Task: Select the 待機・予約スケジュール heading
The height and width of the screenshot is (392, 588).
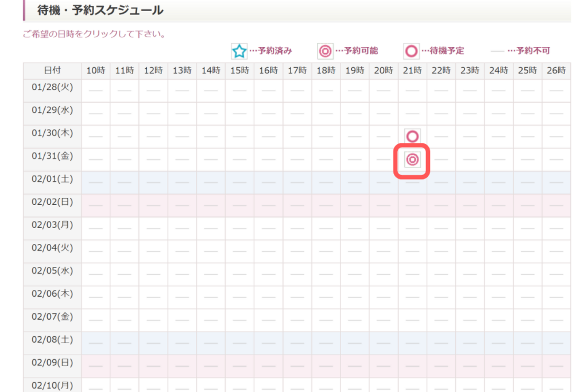Action: pos(100,10)
